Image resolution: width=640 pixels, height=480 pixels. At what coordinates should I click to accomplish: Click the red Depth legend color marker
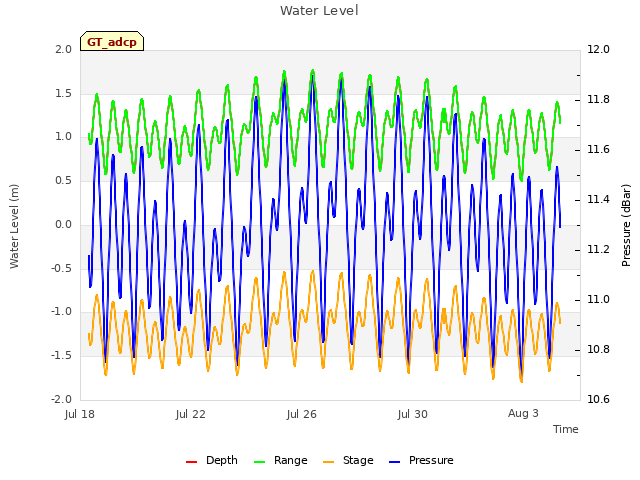pos(191,462)
